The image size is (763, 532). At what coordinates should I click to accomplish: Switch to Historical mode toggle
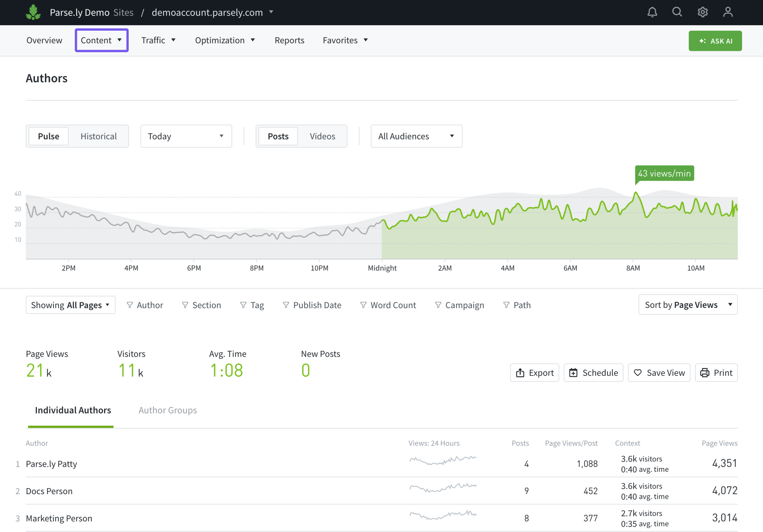(x=98, y=136)
